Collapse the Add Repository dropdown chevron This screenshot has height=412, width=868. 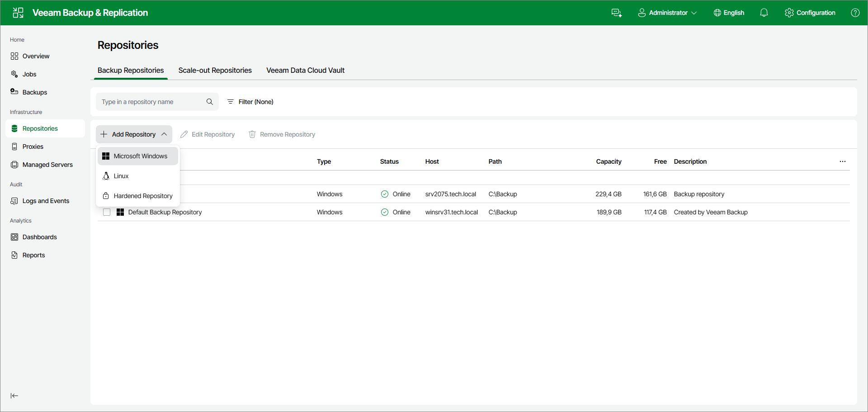[x=164, y=134]
